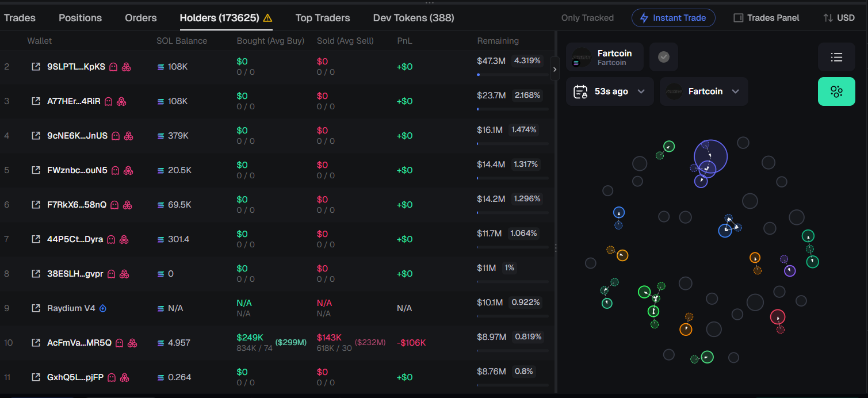Switch currency with the USD button
Image resolution: width=868 pixels, height=398 pixels.
839,18
